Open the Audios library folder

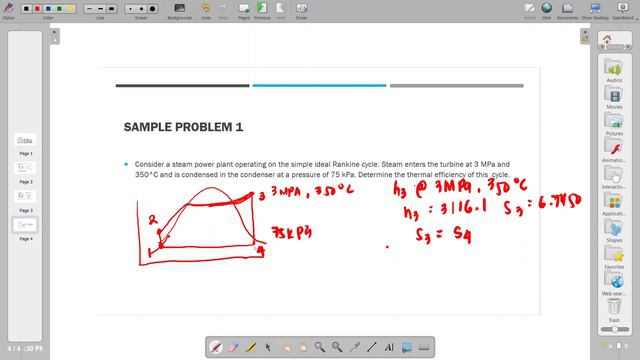614,71
